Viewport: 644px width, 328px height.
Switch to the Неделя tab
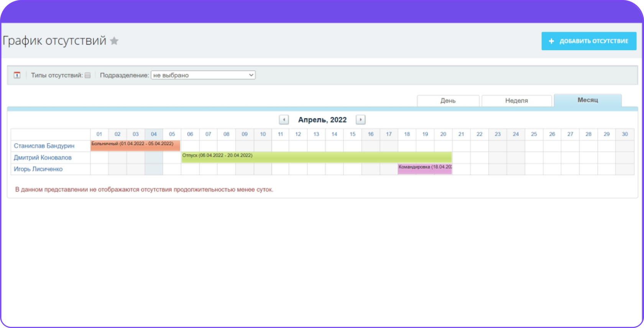[x=516, y=101]
